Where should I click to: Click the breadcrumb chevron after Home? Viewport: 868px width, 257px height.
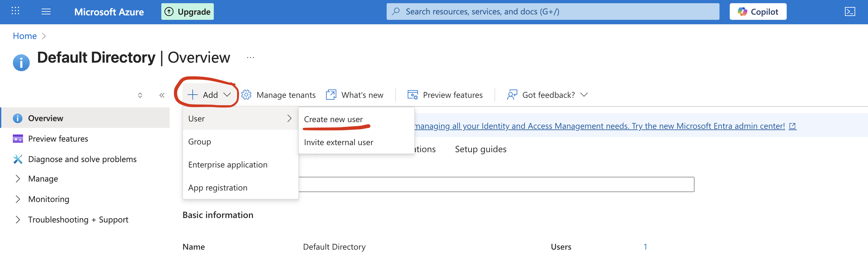[x=44, y=36]
